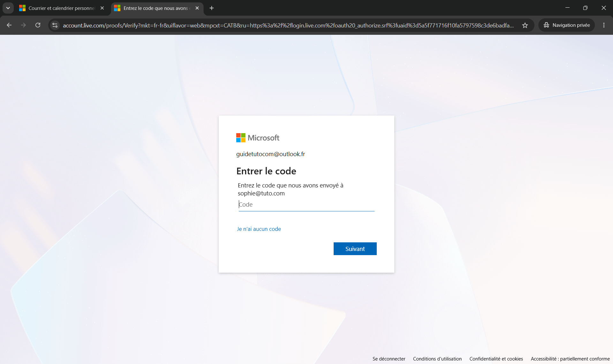
Task: Open Confidentialité et cookies link
Action: click(496, 359)
